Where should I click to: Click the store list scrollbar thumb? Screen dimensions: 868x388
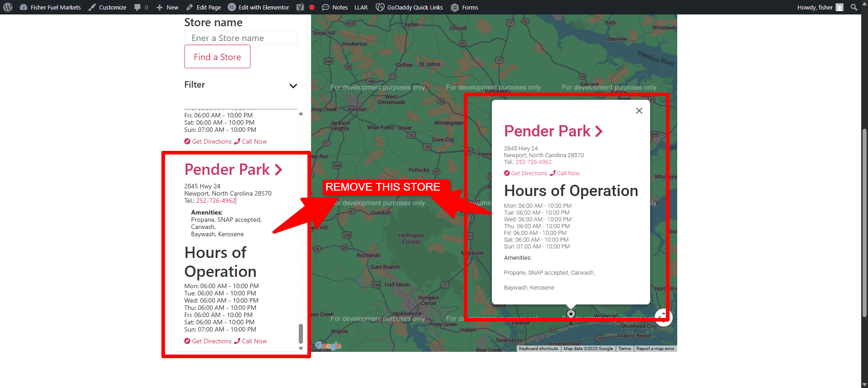(301, 333)
